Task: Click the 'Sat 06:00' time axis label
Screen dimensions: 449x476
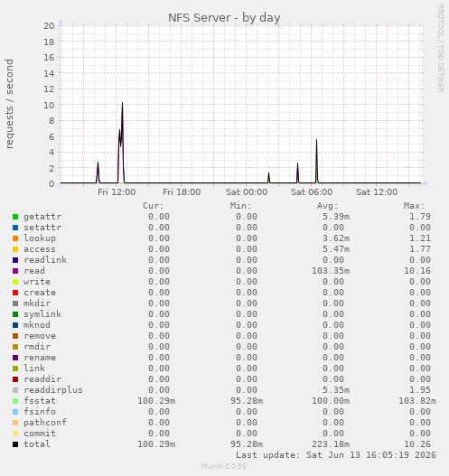Action: pyautogui.click(x=312, y=192)
